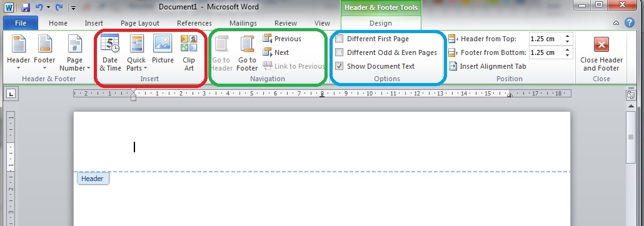This screenshot has height=226, width=644.
Task: Expand the Page Number dropdown
Action: [75, 52]
